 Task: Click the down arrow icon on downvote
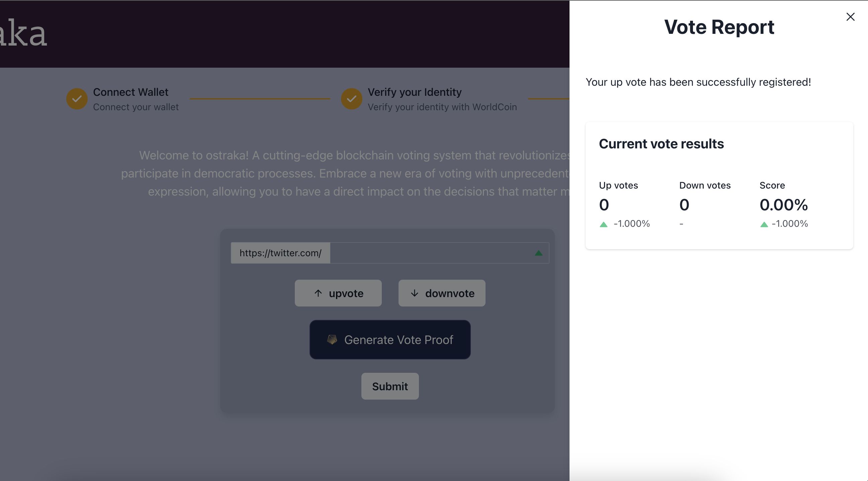(x=415, y=293)
